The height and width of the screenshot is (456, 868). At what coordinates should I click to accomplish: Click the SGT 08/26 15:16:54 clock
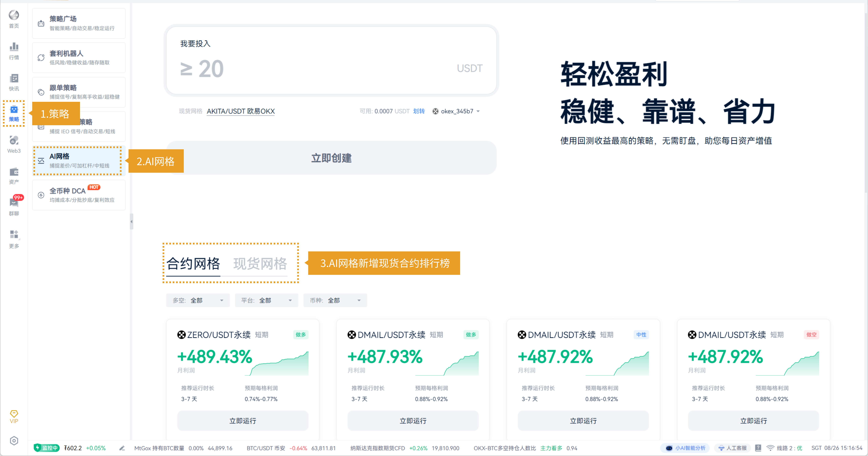[x=837, y=448]
